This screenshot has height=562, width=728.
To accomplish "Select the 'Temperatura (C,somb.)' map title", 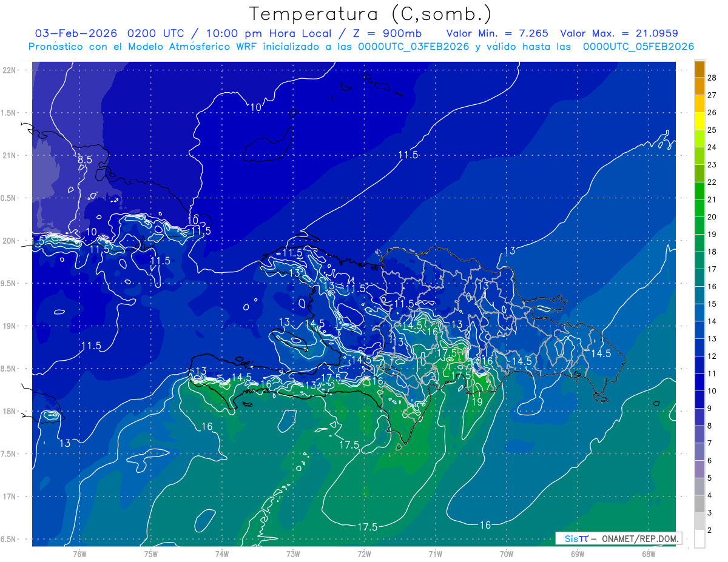I will (369, 14).
